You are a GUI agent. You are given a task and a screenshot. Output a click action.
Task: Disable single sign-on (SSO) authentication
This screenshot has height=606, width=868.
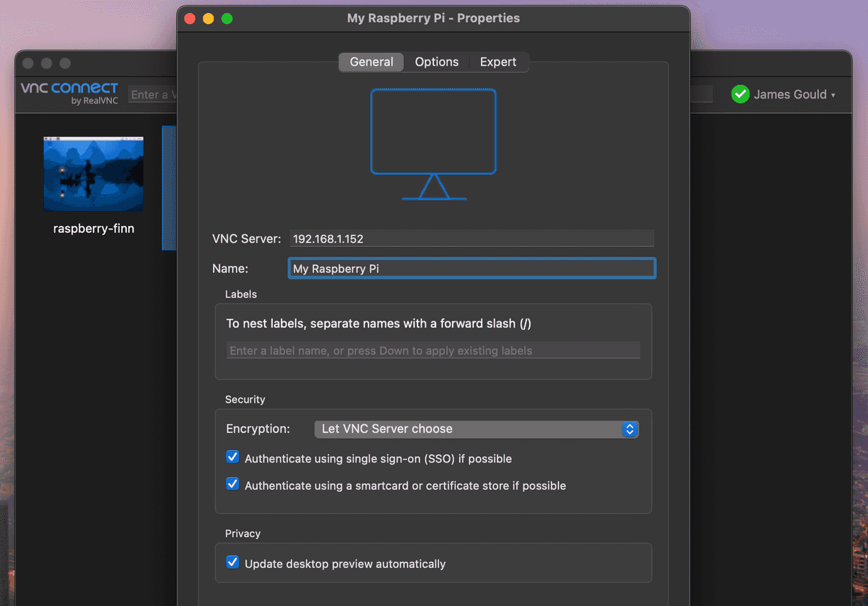(x=232, y=456)
